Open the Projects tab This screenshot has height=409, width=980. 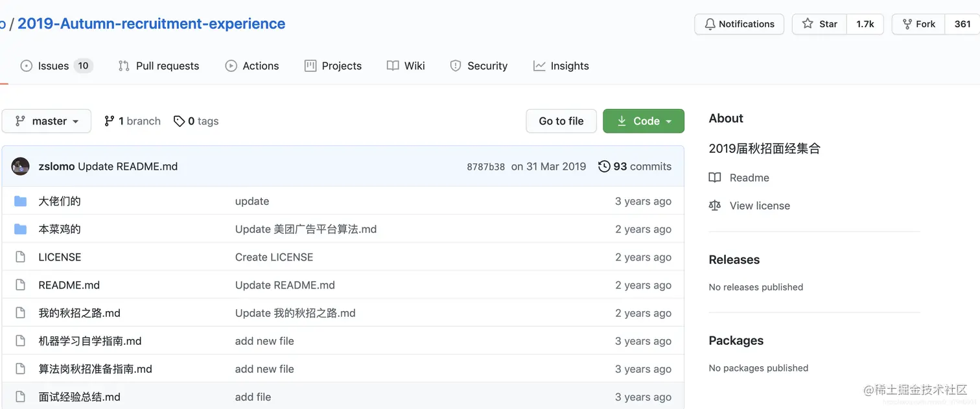click(x=333, y=65)
